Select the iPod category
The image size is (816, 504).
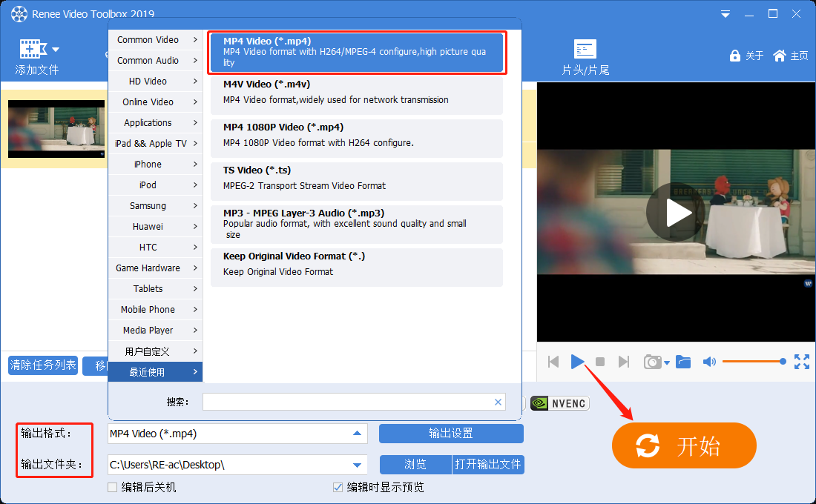156,185
